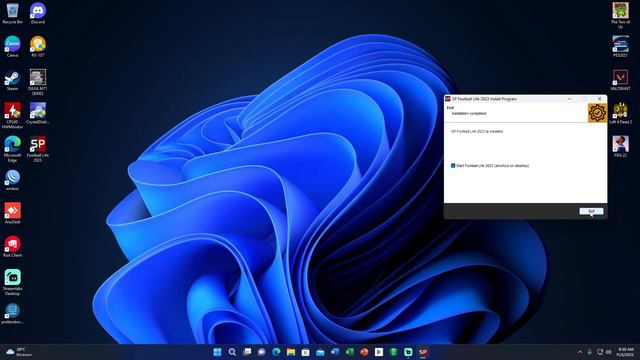Select the Left 4 Dead 2 desktop shortcut
The width and height of the screenshot is (640, 360).
620,113
